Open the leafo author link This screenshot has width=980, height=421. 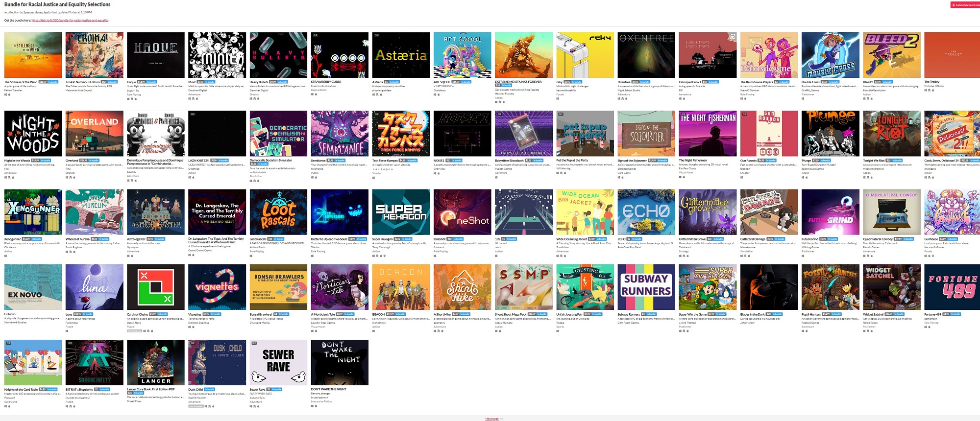click(x=47, y=12)
